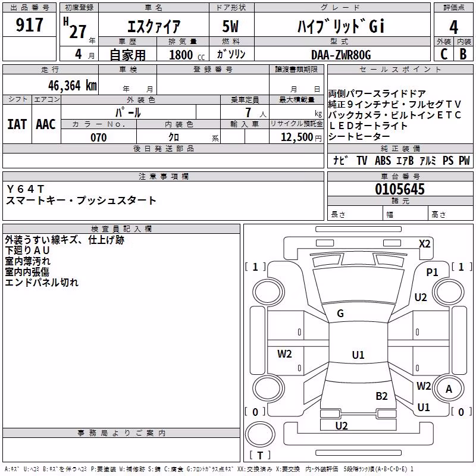Select the 下廻りAU inspector remark
This screenshot has width=476, height=476.
27,250
